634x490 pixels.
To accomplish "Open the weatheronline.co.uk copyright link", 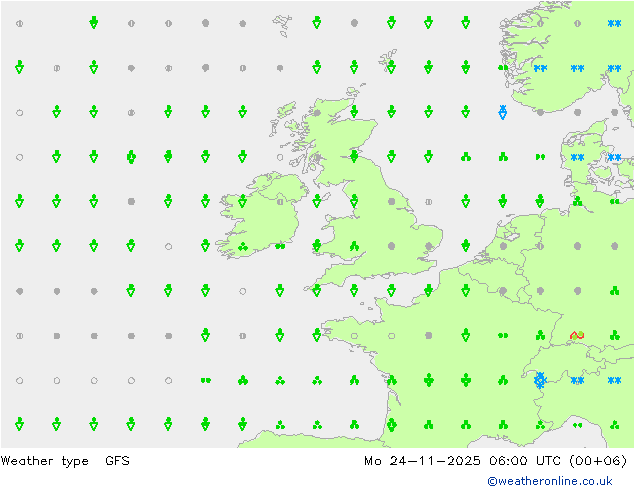I will pos(550,481).
